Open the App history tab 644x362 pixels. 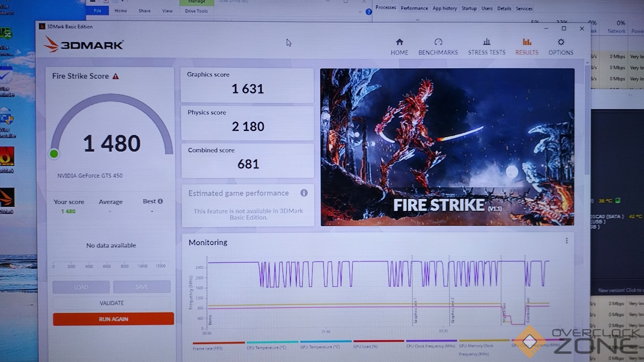pyautogui.click(x=444, y=8)
